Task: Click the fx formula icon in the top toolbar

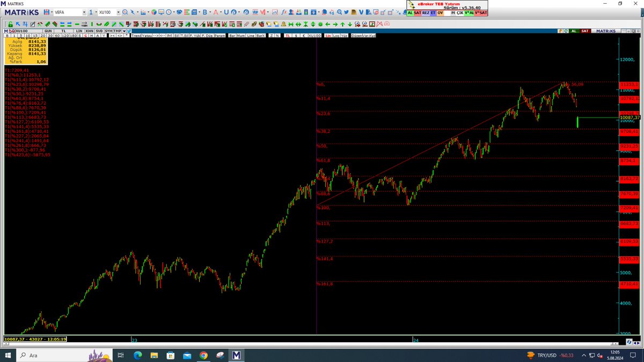Action: (x=283, y=12)
